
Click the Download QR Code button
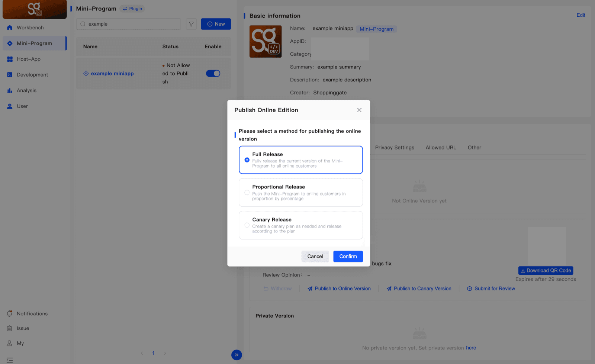546,271
